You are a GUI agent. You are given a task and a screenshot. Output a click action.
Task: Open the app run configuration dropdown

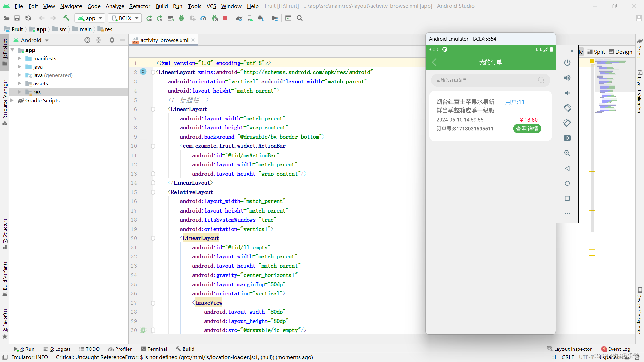[x=90, y=18]
